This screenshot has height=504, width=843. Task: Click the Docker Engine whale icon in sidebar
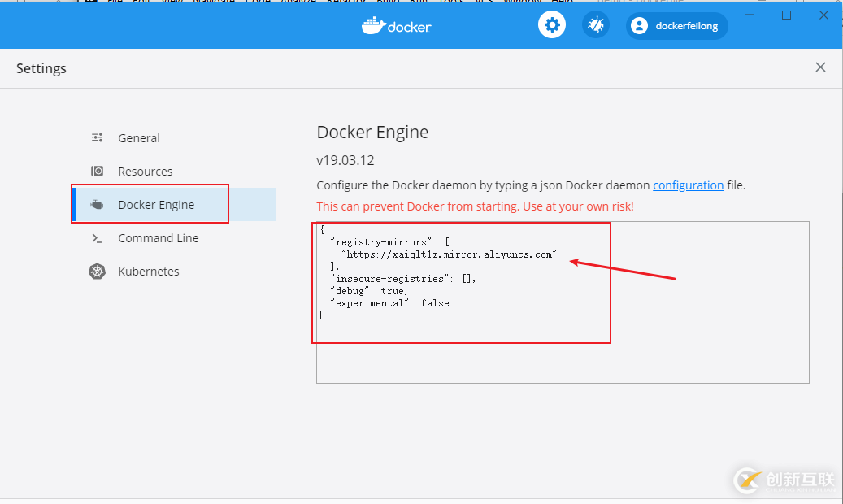click(97, 204)
